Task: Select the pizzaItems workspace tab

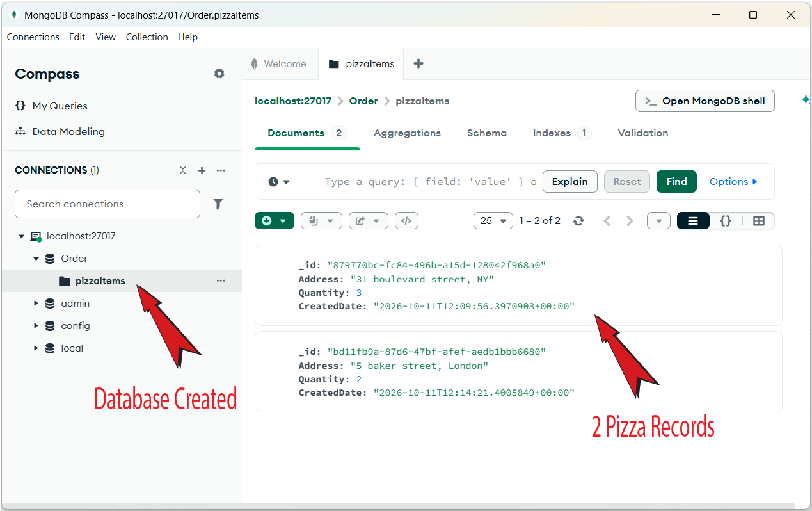Action: 362,64
